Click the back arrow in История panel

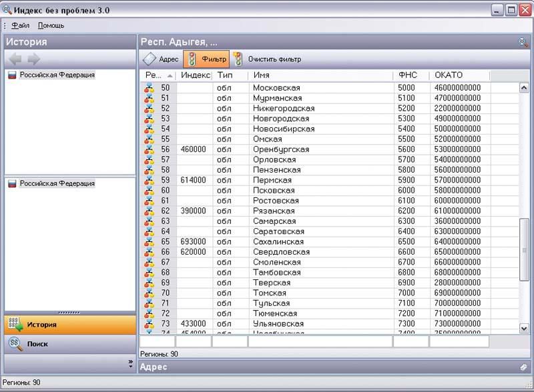click(x=14, y=59)
